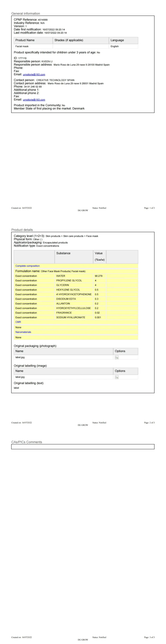Viewport: 166px width, 644px height.
Task: Click the Nanomaterials section link
Action: (23, 332)
